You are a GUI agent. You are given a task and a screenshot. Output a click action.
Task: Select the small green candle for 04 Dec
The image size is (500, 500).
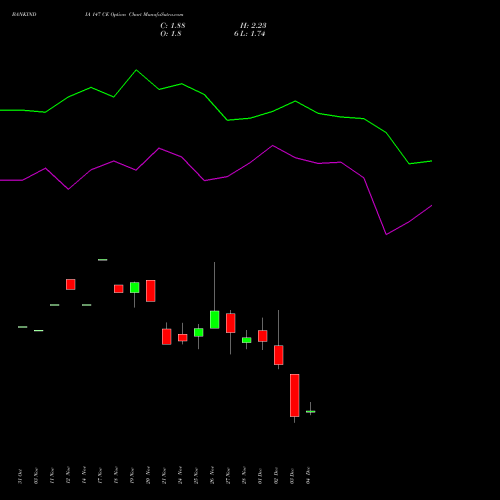(311, 412)
